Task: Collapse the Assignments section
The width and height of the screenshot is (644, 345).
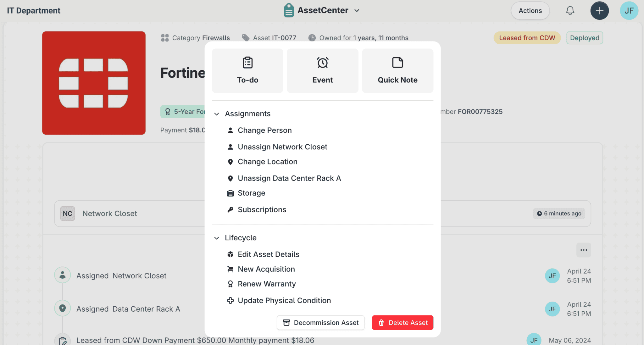Action: [217, 114]
